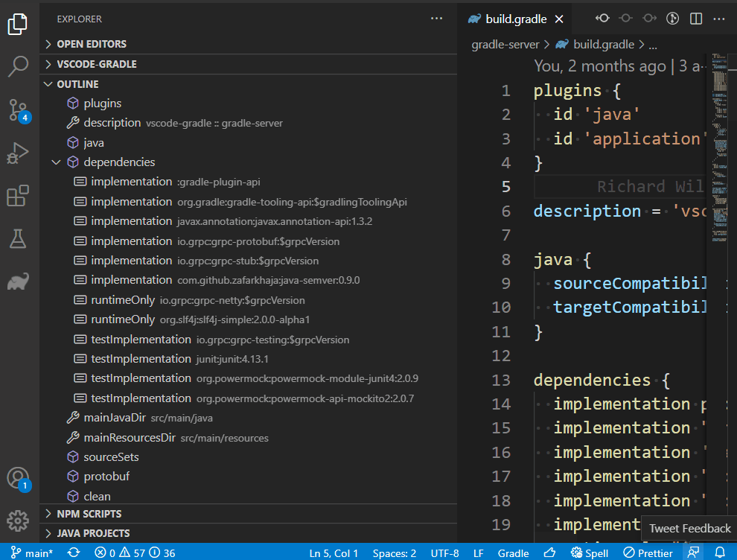
Task: Click the Prettier status bar item
Action: (648, 553)
